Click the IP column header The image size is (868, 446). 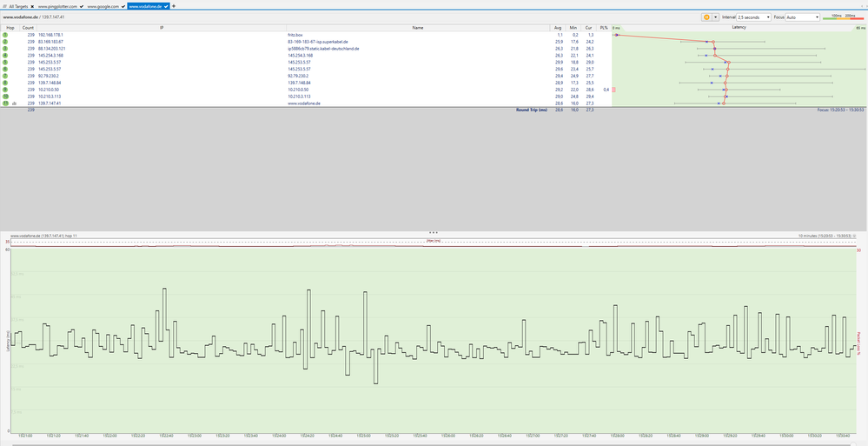click(x=161, y=27)
